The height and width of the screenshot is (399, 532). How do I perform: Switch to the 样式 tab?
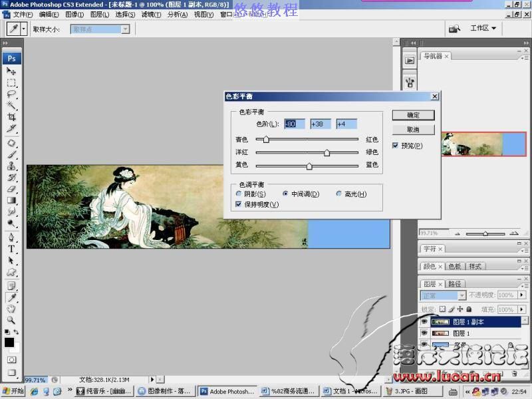[475, 267]
